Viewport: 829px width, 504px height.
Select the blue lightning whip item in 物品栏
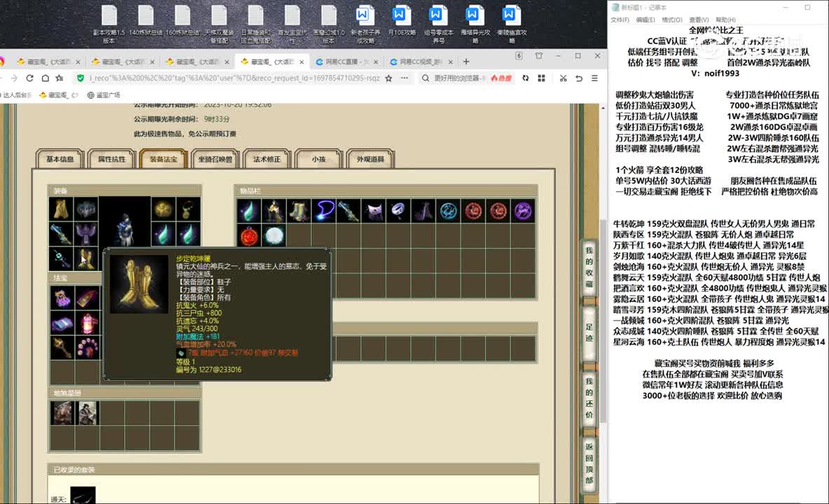tap(323, 211)
